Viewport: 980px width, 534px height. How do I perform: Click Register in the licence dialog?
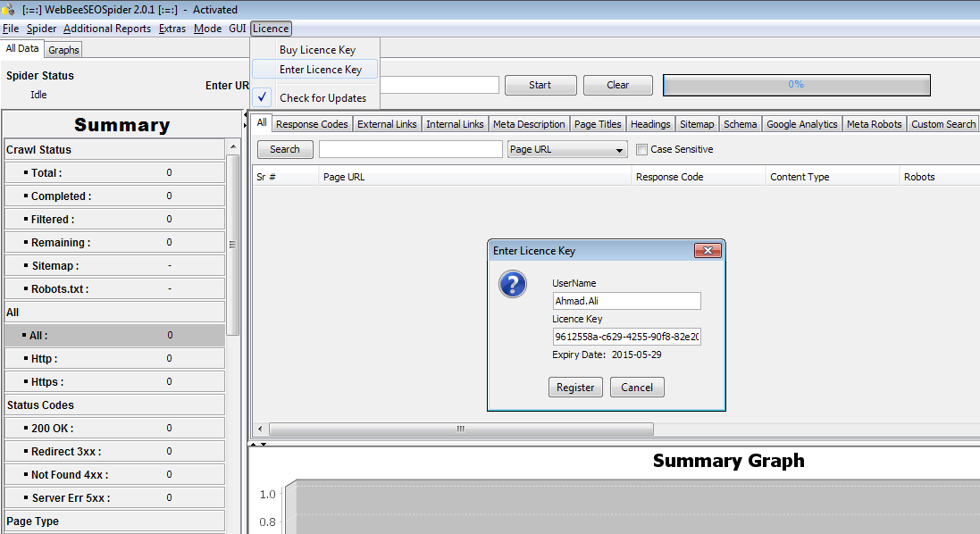coord(575,388)
